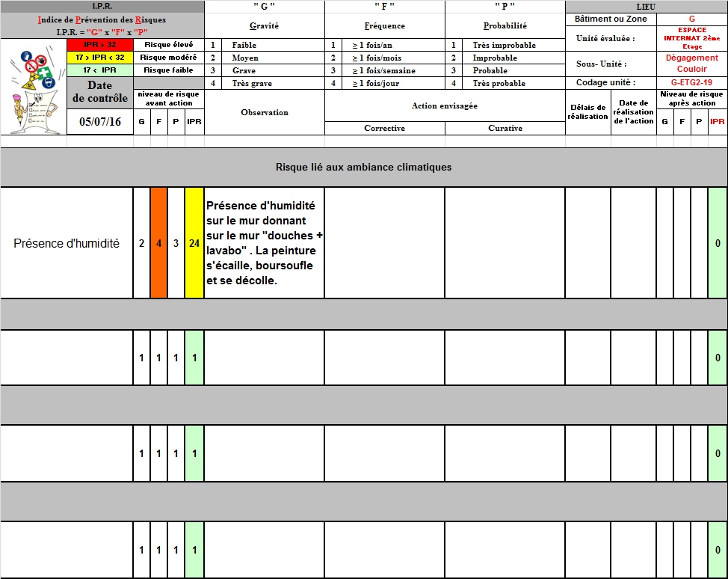This screenshot has height=579, width=728.
Task: Select the 'Délais de réalisation' header cell
Action: pos(587,112)
